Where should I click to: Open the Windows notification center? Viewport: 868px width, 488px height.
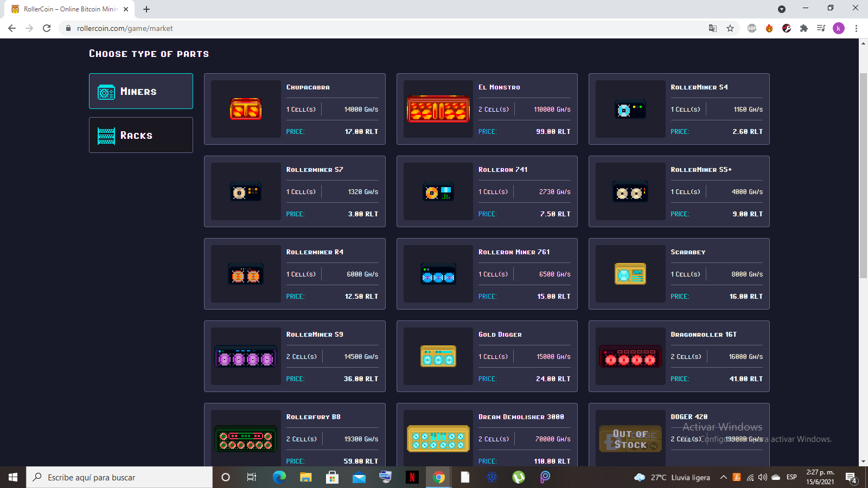coord(851,478)
